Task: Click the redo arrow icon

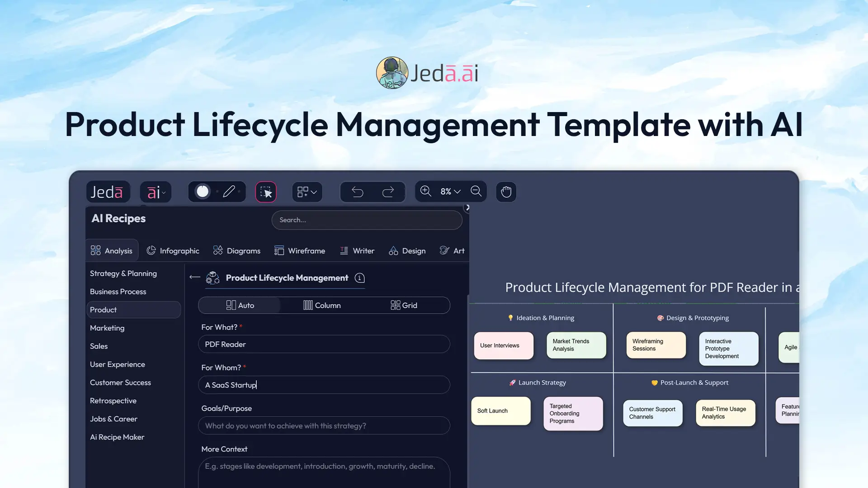Action: point(389,192)
